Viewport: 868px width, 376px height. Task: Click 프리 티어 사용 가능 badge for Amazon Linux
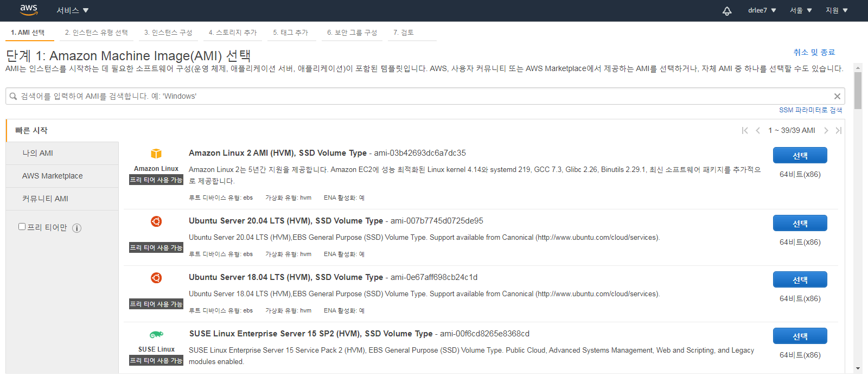[x=156, y=180]
